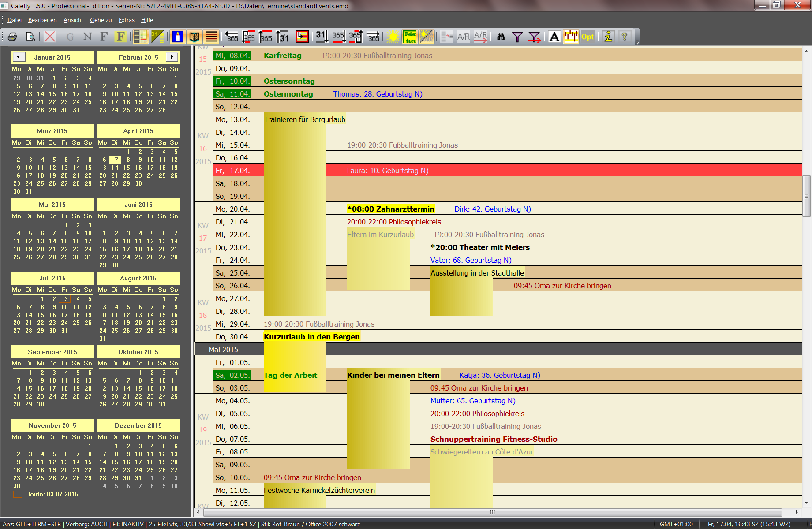Click the red X delete icon
The height and width of the screenshot is (529, 812).
(50, 37)
